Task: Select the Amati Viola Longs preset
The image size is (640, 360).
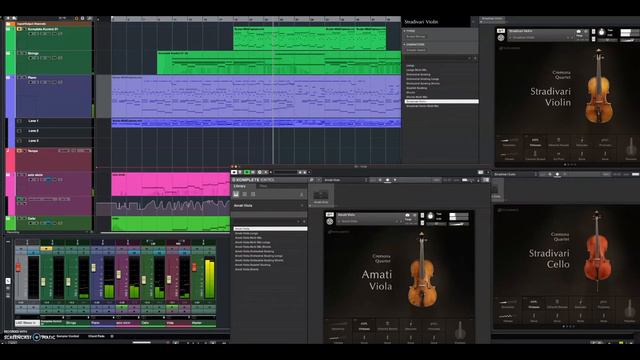Action: tap(247, 233)
